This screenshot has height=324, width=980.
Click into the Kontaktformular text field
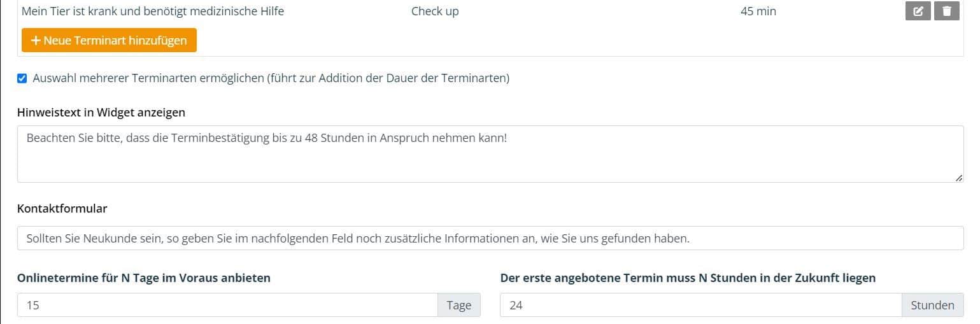pyautogui.click(x=490, y=238)
